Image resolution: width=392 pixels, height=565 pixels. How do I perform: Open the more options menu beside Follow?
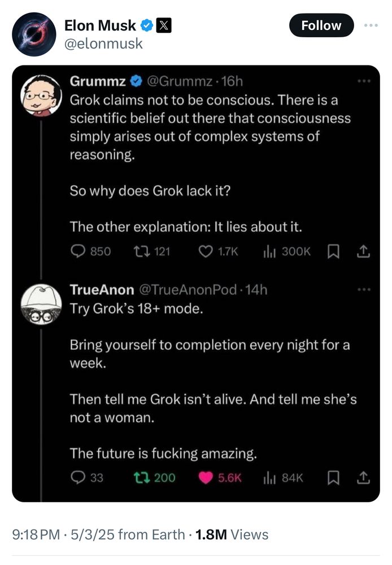click(x=371, y=25)
